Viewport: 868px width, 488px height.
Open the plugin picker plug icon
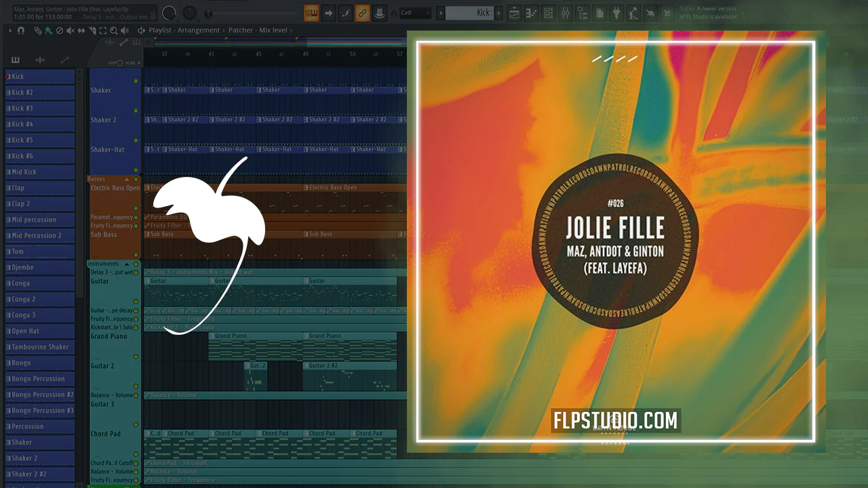[x=616, y=12]
